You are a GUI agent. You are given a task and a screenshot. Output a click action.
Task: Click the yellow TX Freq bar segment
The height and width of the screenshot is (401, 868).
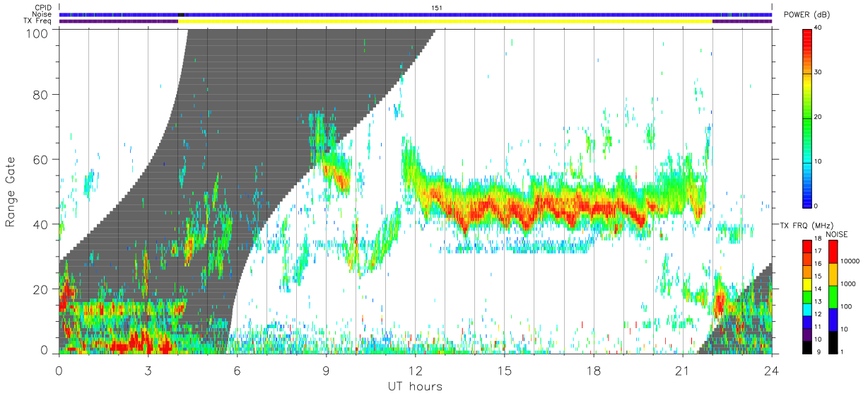(445, 21)
